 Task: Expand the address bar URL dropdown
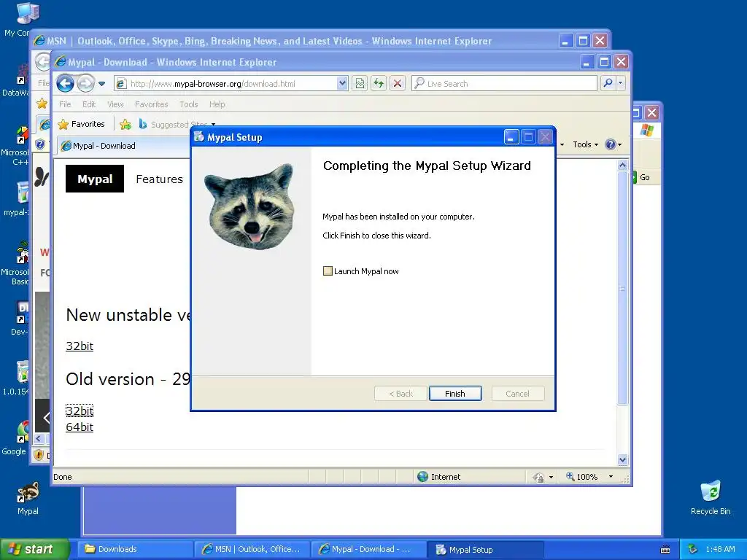pos(342,83)
